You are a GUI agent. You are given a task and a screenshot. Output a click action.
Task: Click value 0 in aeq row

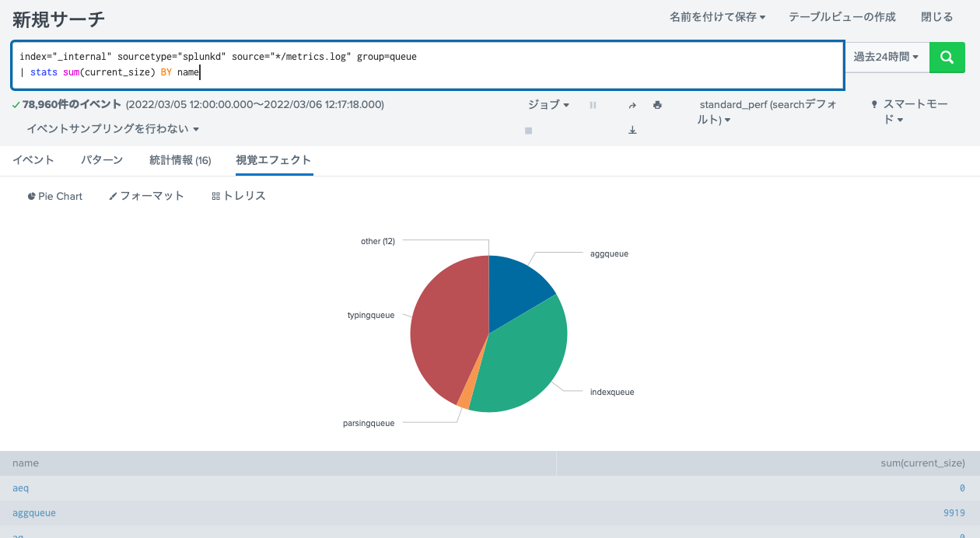click(x=962, y=488)
